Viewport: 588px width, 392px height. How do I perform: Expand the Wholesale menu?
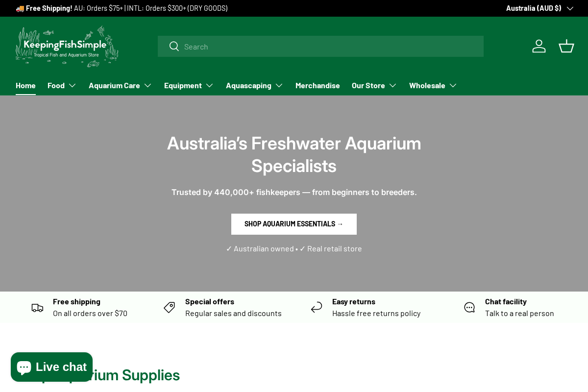coord(433,85)
